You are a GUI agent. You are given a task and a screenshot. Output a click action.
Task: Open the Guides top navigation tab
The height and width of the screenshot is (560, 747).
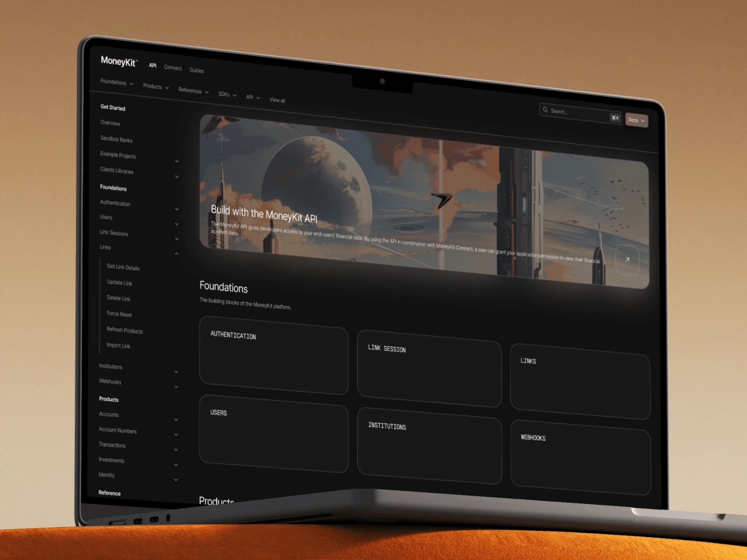[197, 70]
